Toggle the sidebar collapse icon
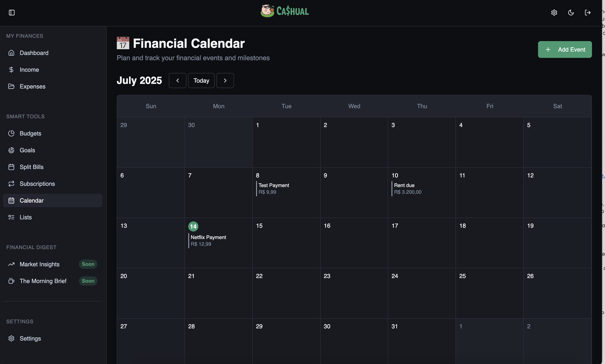605x364 pixels. [12, 13]
